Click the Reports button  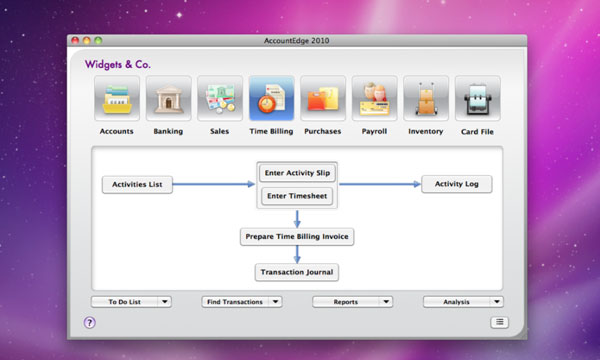click(346, 302)
